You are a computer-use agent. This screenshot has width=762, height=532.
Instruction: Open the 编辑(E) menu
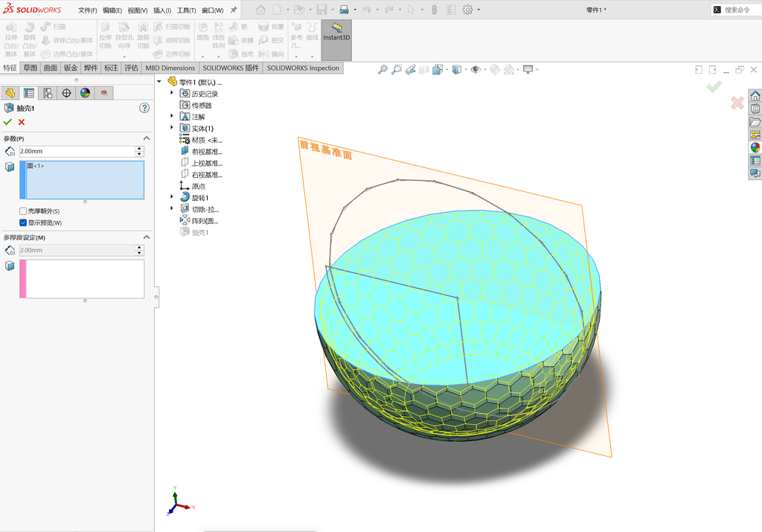[x=112, y=10]
